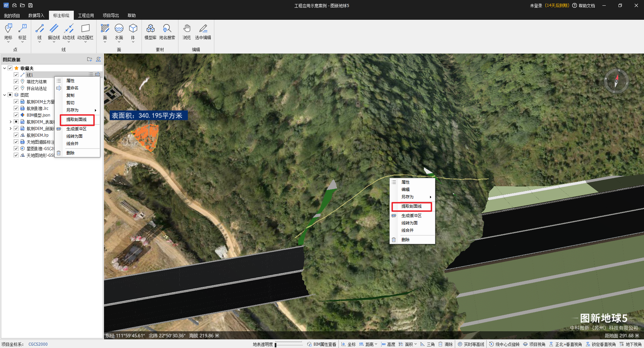Screen dimensions: 644x348
Task: Open the 模型库 model library
Action: [150, 32]
